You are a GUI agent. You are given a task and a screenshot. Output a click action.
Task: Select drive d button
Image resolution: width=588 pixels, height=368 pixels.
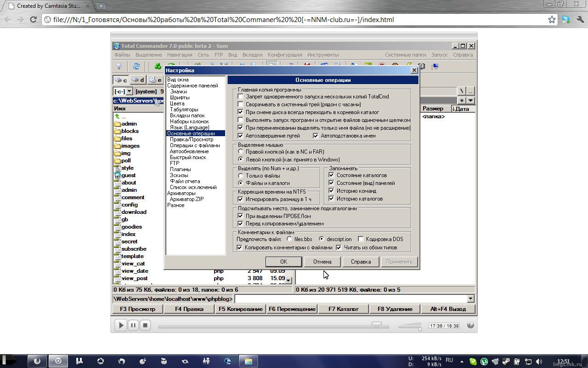point(138,80)
